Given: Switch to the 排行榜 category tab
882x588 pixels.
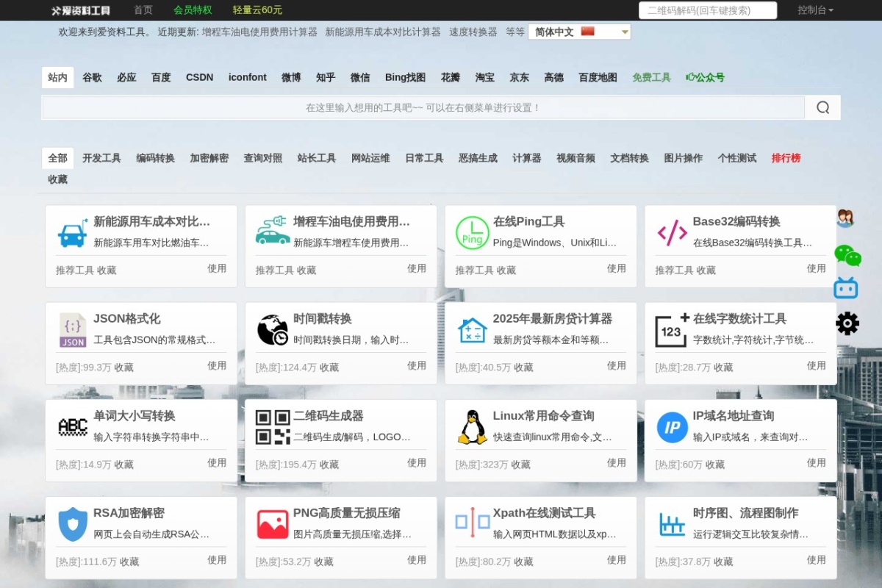Looking at the screenshot, I should [x=786, y=157].
